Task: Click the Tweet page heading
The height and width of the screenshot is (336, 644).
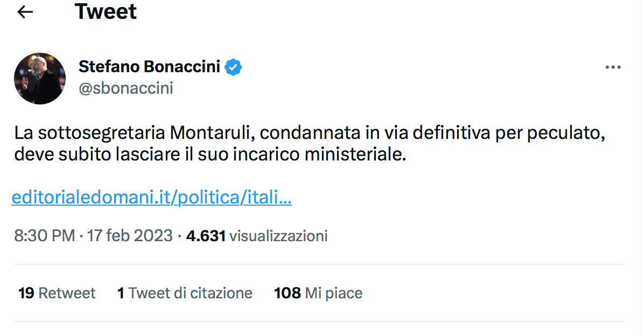Action: click(x=106, y=12)
